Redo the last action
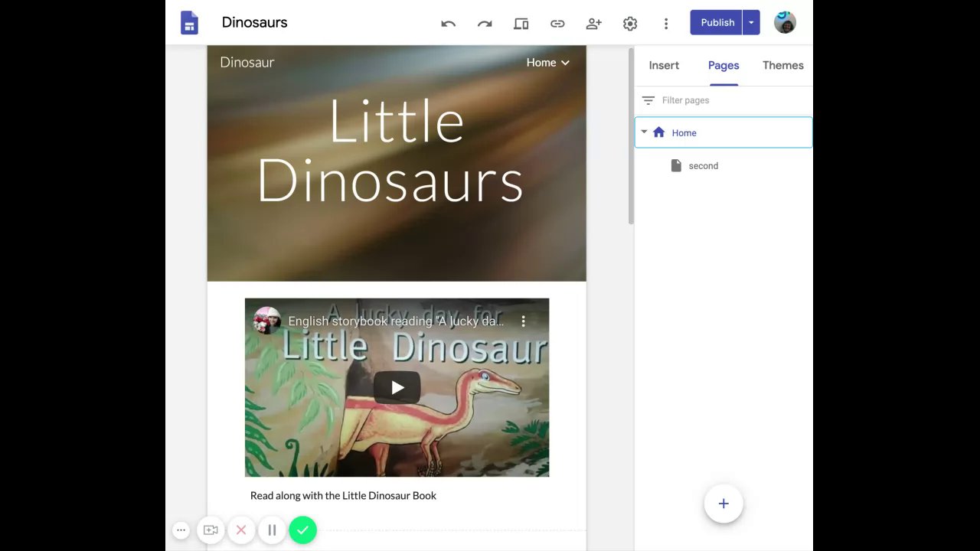Viewport: 980px width, 551px height. pyautogui.click(x=485, y=24)
